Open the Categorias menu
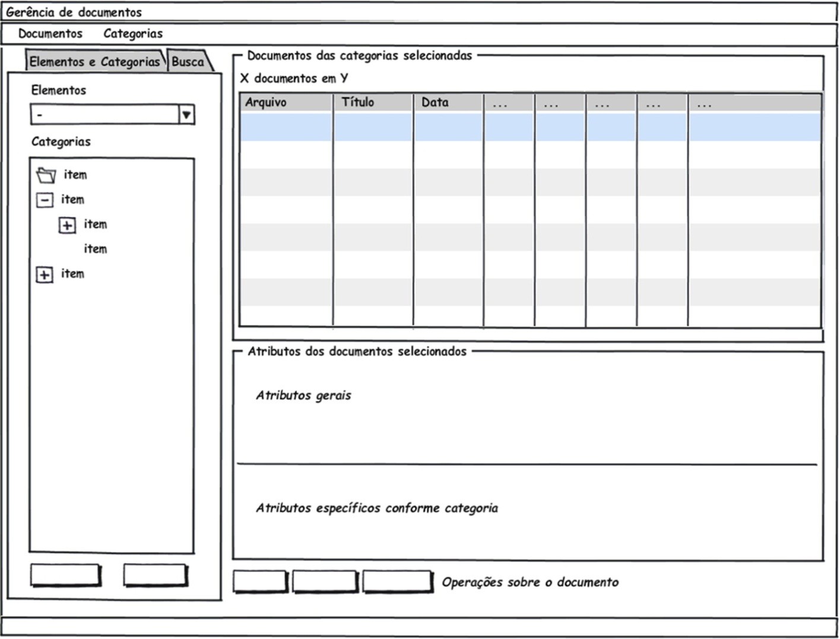Viewport: 840px width, 639px height. 133,34
